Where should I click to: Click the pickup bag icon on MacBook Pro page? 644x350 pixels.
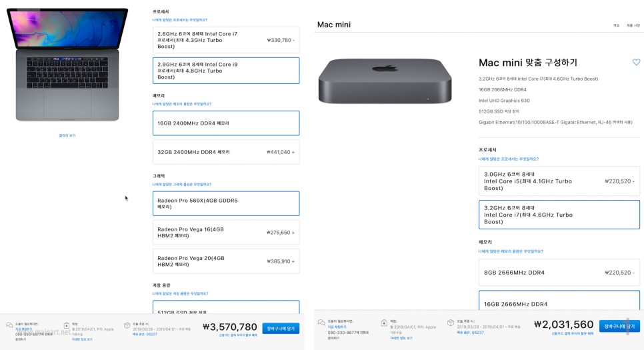(x=67, y=325)
